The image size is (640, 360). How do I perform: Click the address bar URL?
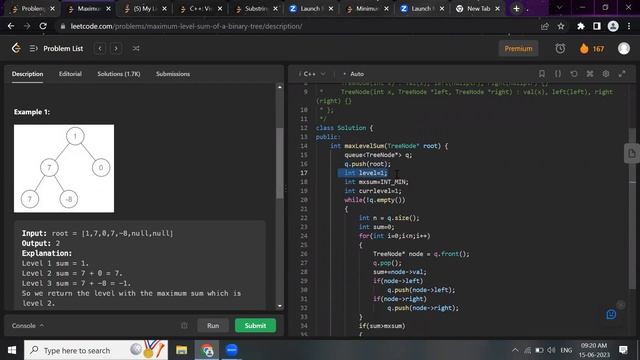pos(186,26)
